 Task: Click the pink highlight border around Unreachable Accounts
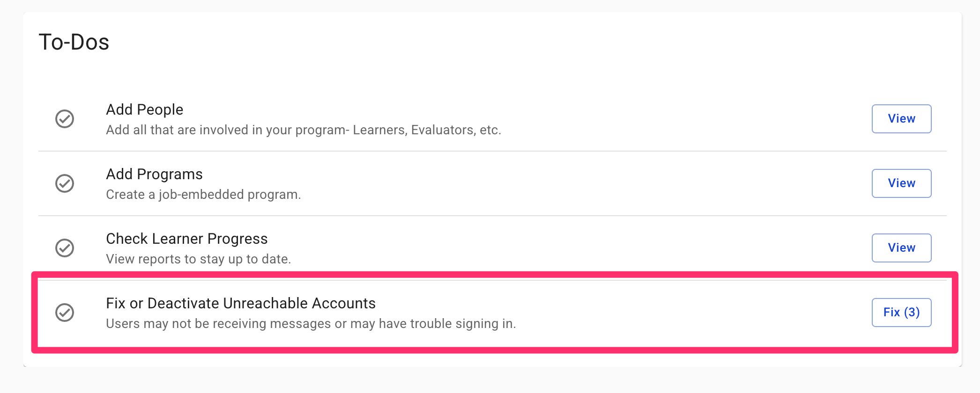click(495, 275)
